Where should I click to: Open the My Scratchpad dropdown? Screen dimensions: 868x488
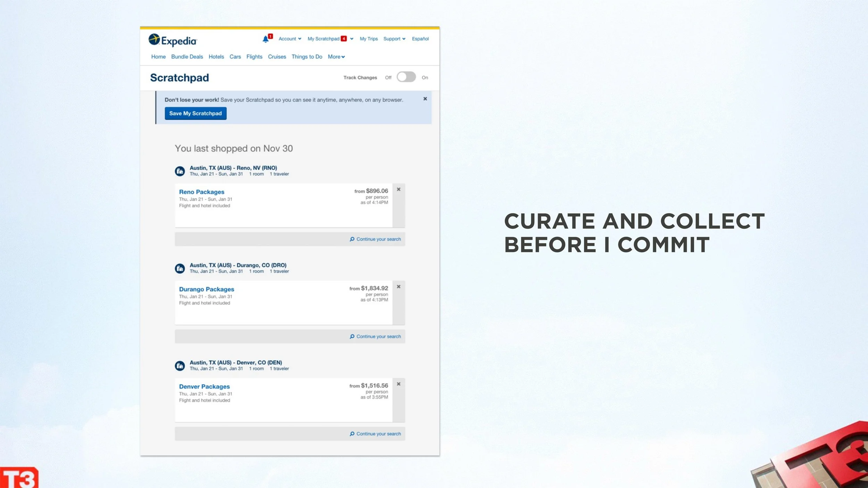(331, 39)
